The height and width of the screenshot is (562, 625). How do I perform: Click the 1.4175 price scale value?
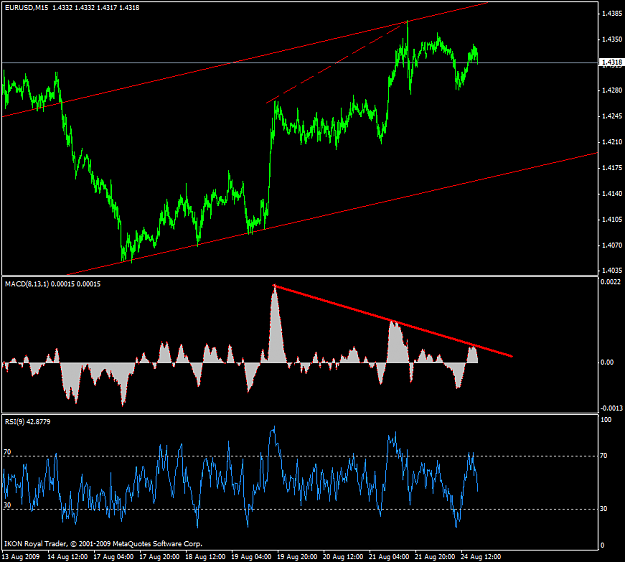pyautogui.click(x=612, y=168)
